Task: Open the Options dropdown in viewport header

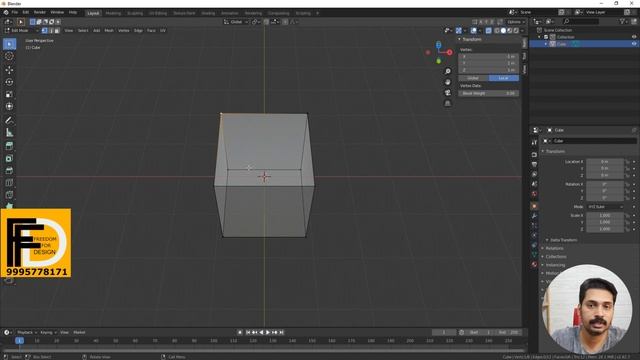Action: pyautogui.click(x=516, y=22)
